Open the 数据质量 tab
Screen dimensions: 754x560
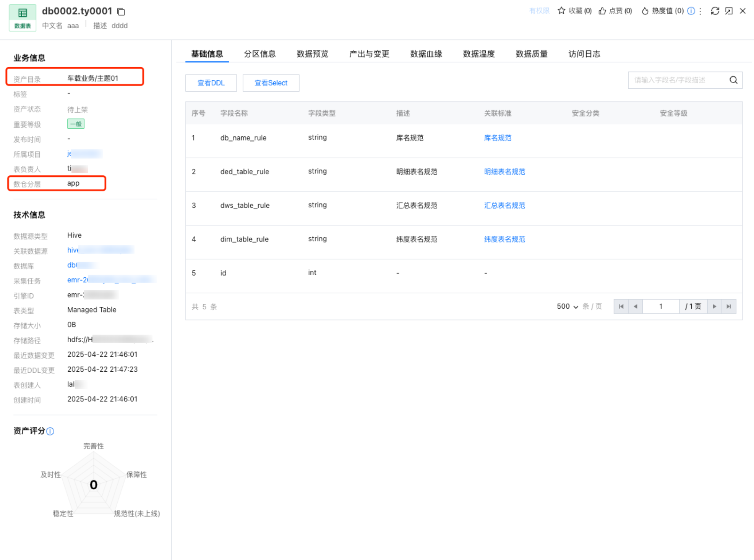[x=531, y=54]
